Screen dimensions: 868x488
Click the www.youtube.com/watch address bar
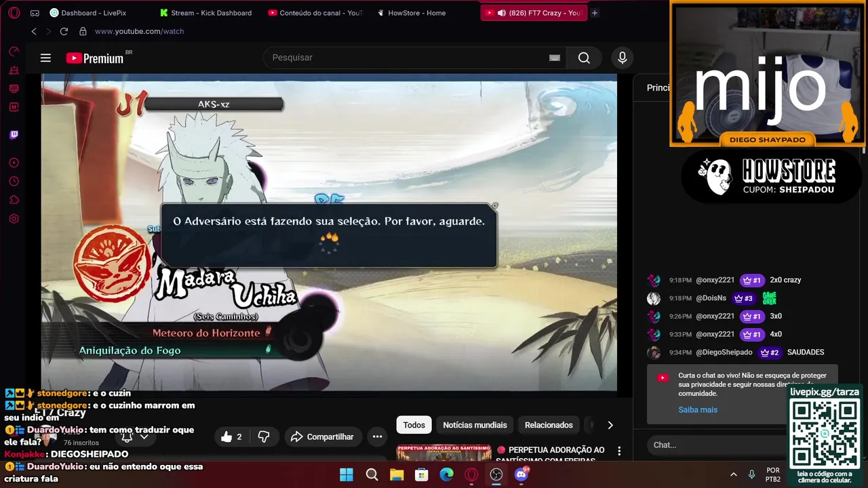pos(139,31)
